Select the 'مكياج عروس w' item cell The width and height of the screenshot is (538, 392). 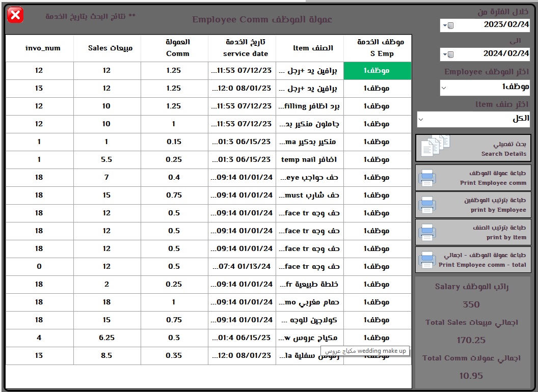tap(310, 338)
